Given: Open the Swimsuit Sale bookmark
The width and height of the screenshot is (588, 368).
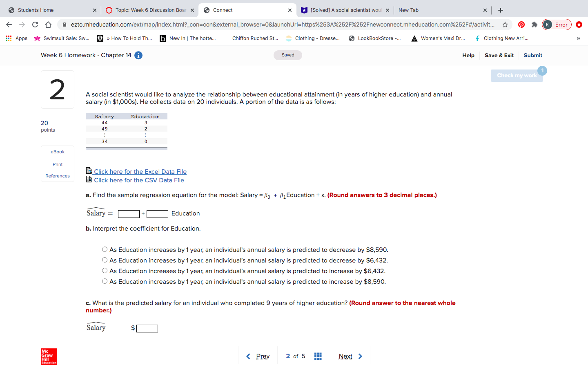Looking at the screenshot, I should tap(62, 38).
